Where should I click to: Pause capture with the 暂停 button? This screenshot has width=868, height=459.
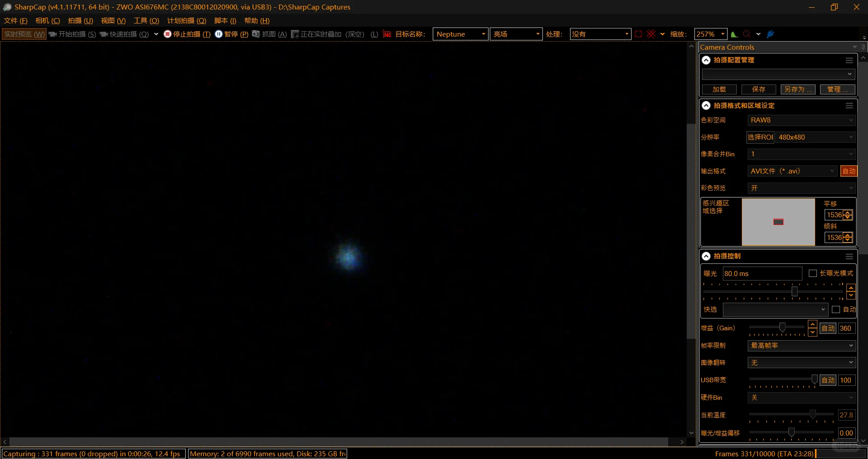pyautogui.click(x=231, y=34)
